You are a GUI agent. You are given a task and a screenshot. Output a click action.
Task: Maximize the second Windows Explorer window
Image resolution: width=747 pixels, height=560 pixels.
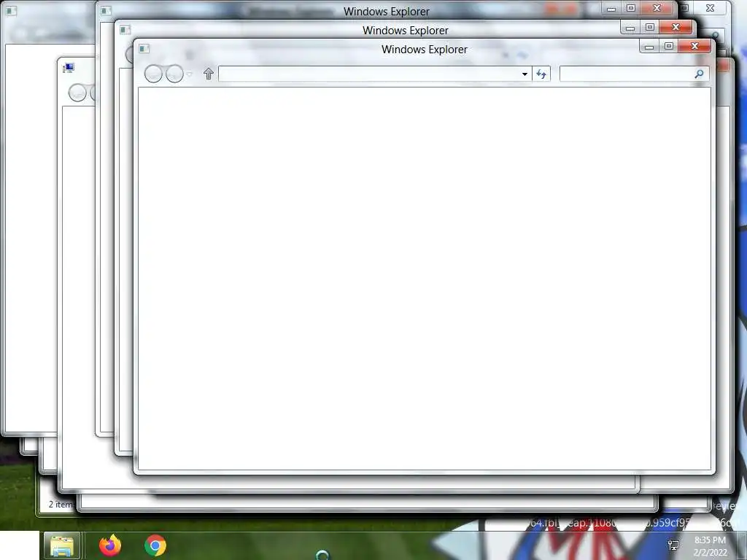pyautogui.click(x=650, y=27)
